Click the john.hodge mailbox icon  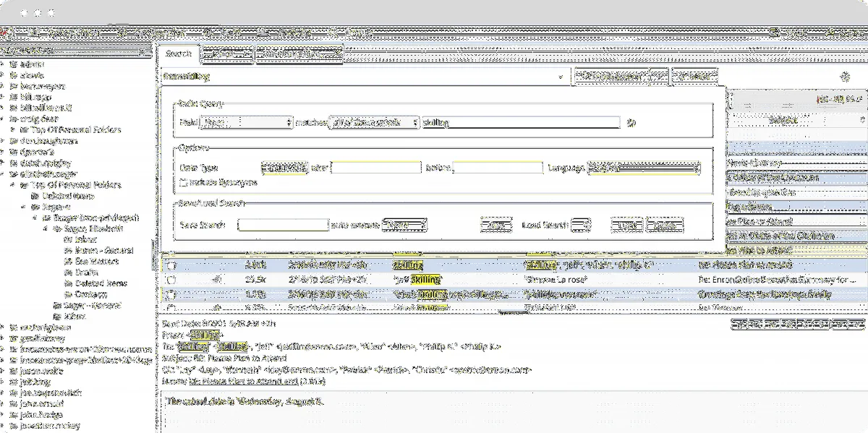[x=14, y=415]
